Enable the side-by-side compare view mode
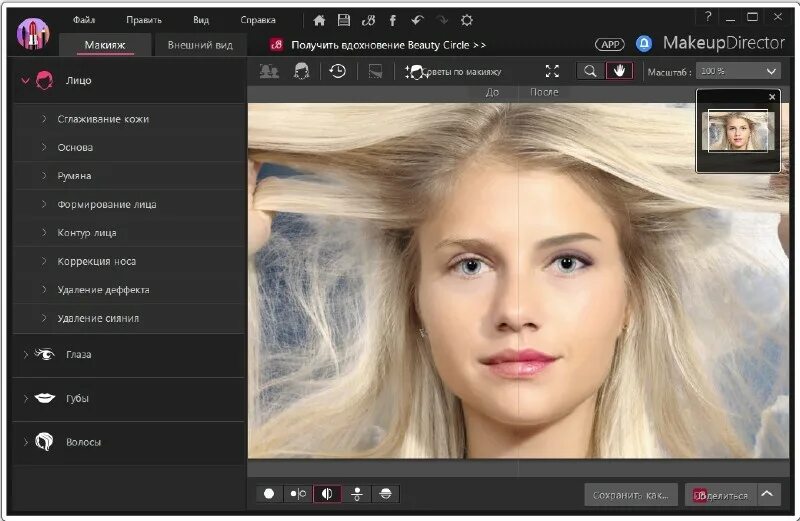 tap(297, 493)
